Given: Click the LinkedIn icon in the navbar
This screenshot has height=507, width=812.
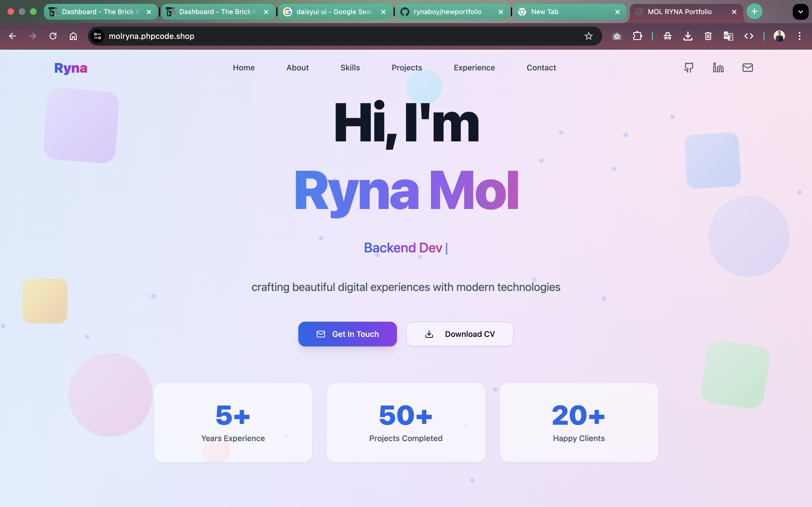Looking at the screenshot, I should (x=718, y=68).
